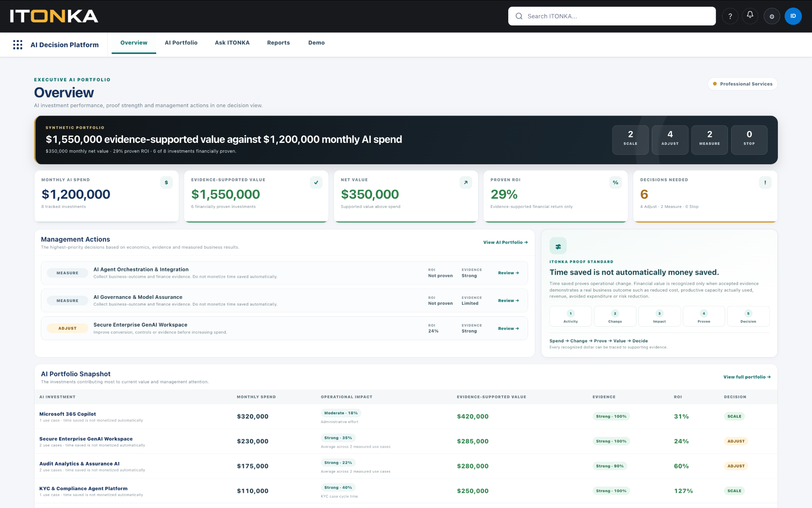Click the Measure count tile
The image size is (812, 508).
pyautogui.click(x=710, y=140)
